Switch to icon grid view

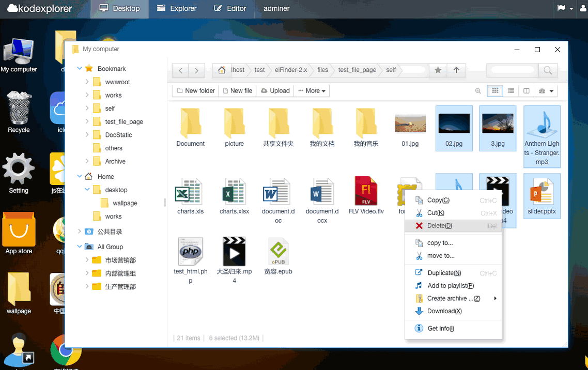pyautogui.click(x=495, y=91)
